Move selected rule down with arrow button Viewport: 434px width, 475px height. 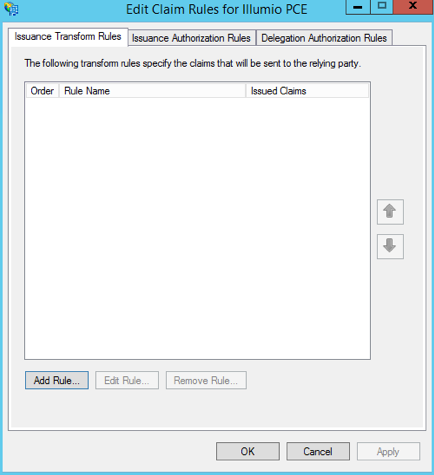click(390, 246)
